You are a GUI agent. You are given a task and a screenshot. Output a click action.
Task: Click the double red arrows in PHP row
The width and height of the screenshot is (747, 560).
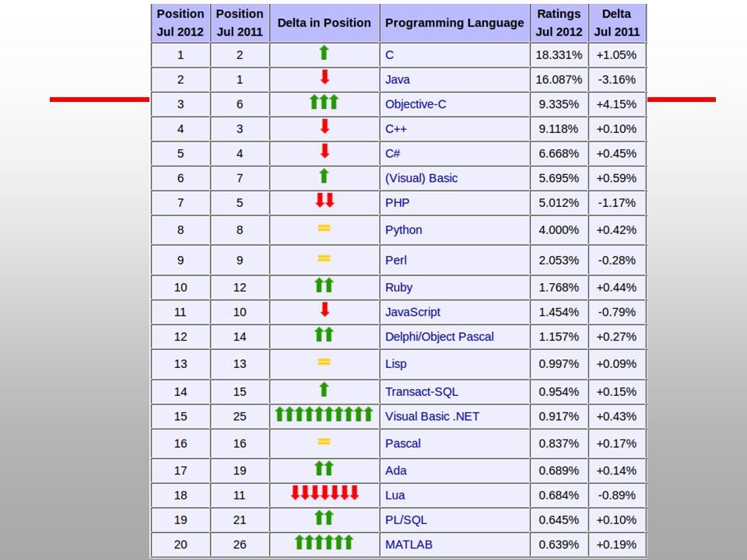(324, 201)
